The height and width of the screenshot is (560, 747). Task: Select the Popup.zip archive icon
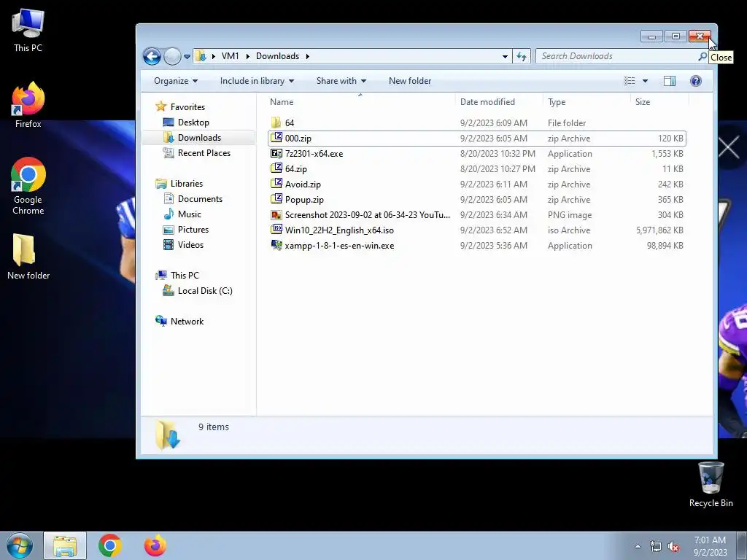coord(276,199)
